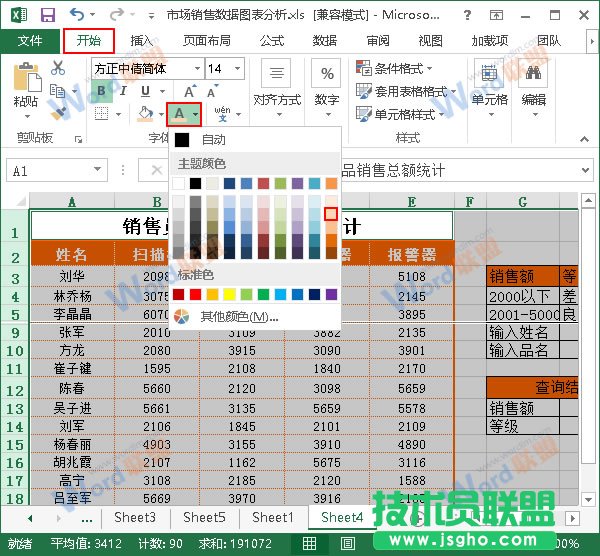The image size is (600, 556).
Task: Click the Select All corner triangle
Action: pos(20,201)
